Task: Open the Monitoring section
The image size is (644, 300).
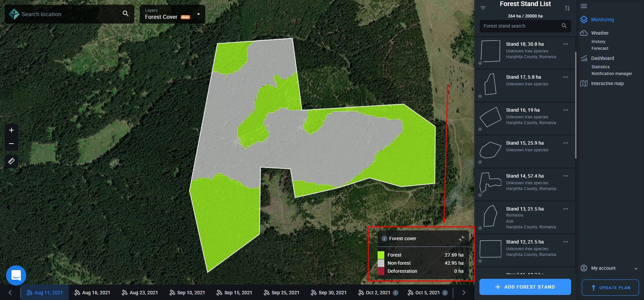Action: [x=602, y=20]
